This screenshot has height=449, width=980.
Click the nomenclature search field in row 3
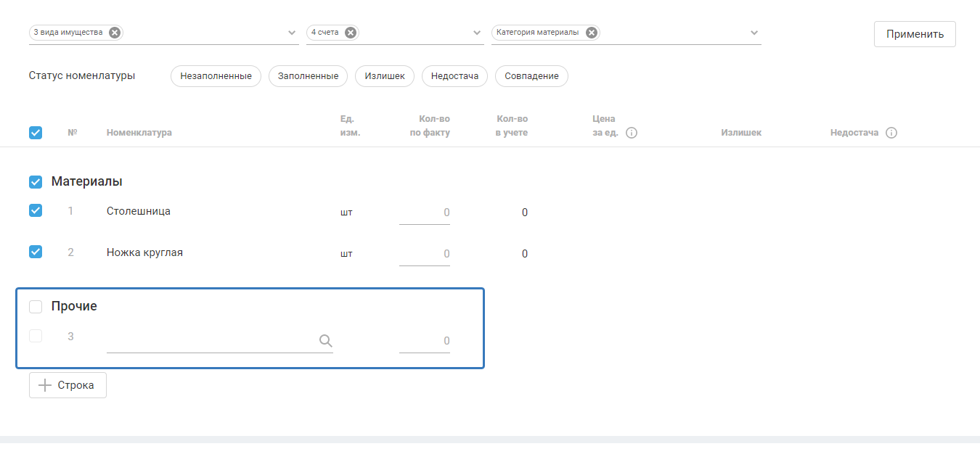[211, 341]
